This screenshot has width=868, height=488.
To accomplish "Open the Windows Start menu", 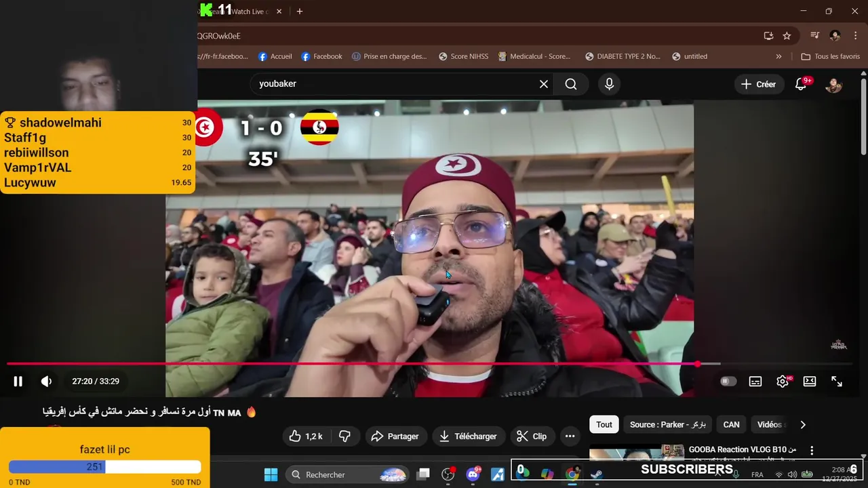I will point(271,474).
